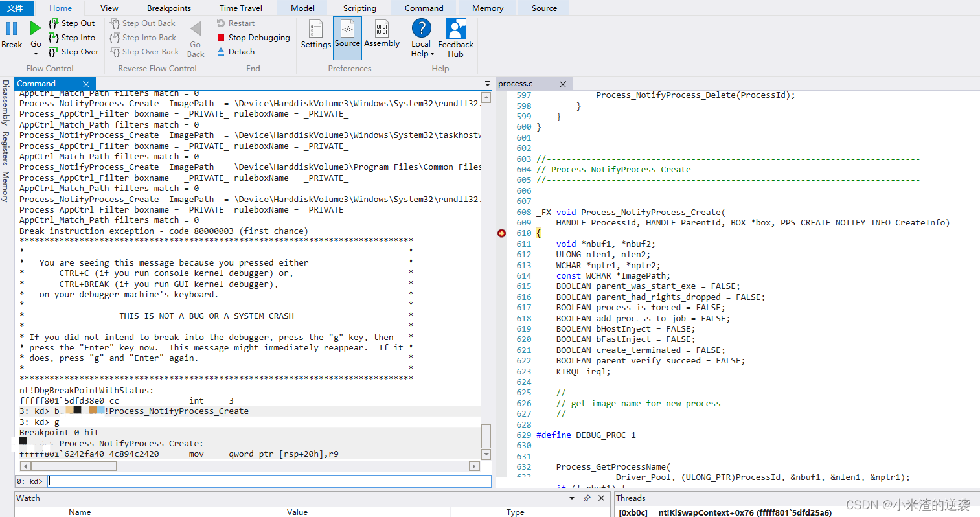Screen dimensions: 980x517
Task: Click '#define DEBUG_PROC 1' line
Action: click(x=586, y=435)
